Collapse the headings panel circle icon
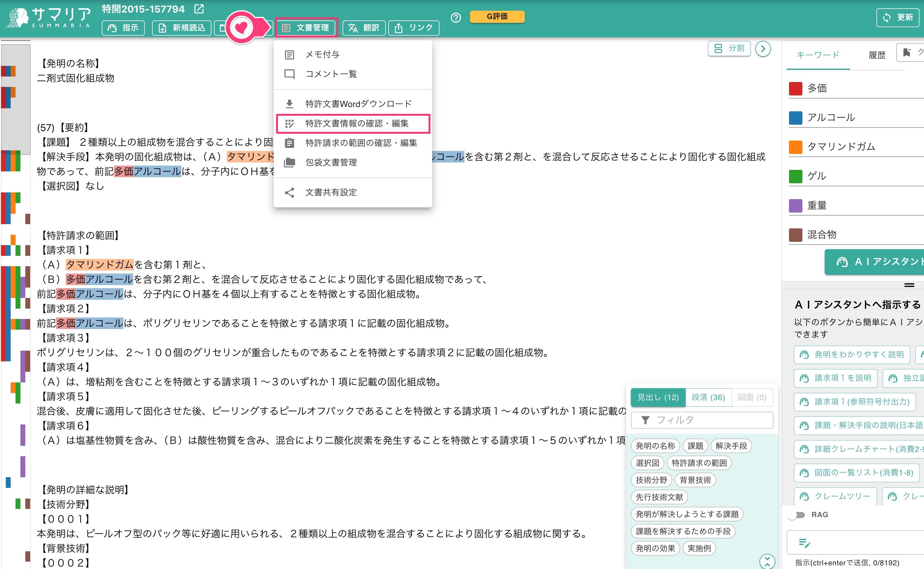The width and height of the screenshot is (924, 569). tap(767, 561)
